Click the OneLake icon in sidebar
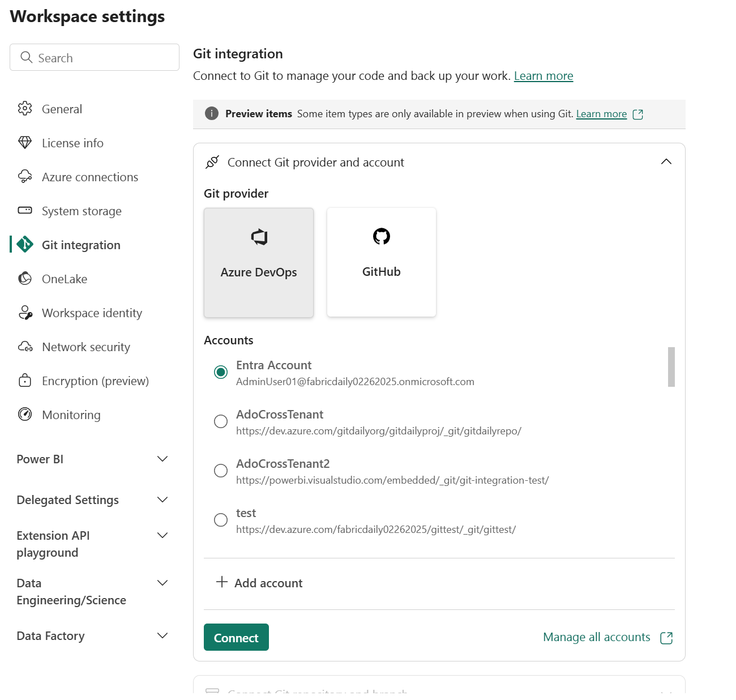Image resolution: width=736 pixels, height=700 pixels. (25, 278)
